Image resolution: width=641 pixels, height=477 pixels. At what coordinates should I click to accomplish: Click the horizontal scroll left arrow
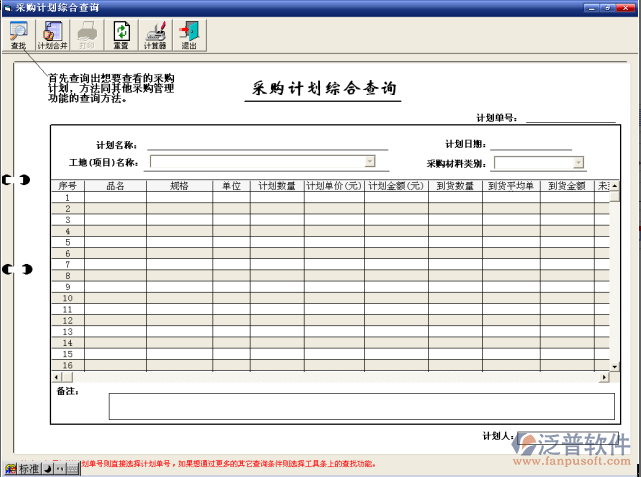click(x=57, y=377)
